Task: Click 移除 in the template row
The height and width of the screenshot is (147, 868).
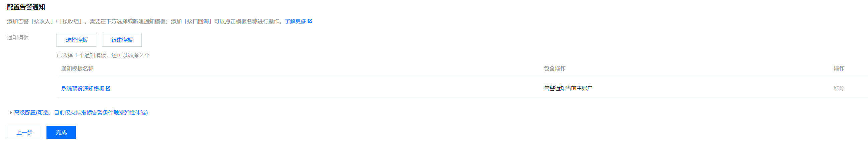Action: click(x=839, y=89)
